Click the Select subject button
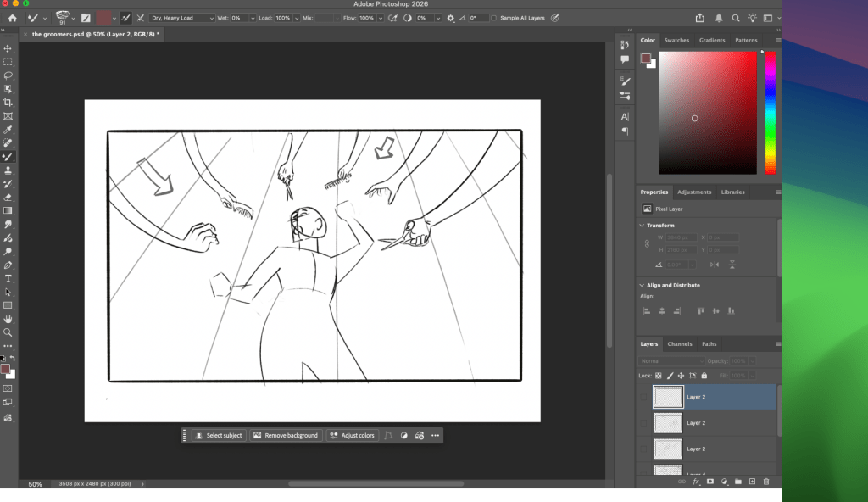The width and height of the screenshot is (868, 502). click(x=219, y=436)
